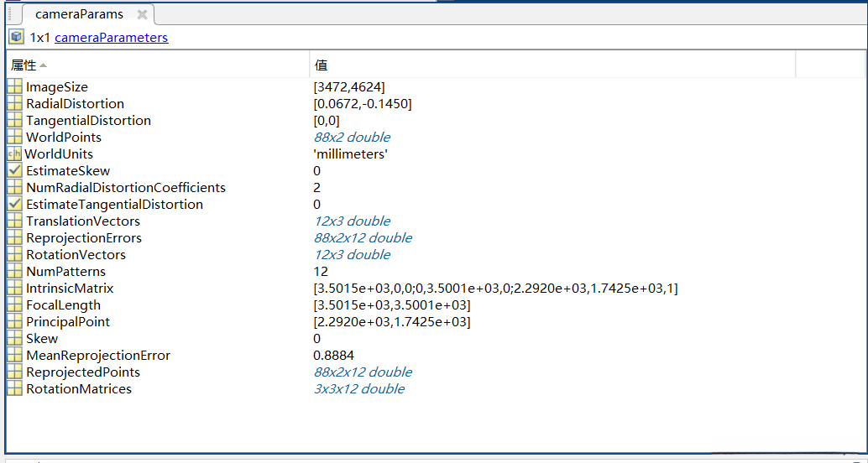The height and width of the screenshot is (463, 868).
Task: Close the cameraParams tab
Action: tap(143, 14)
